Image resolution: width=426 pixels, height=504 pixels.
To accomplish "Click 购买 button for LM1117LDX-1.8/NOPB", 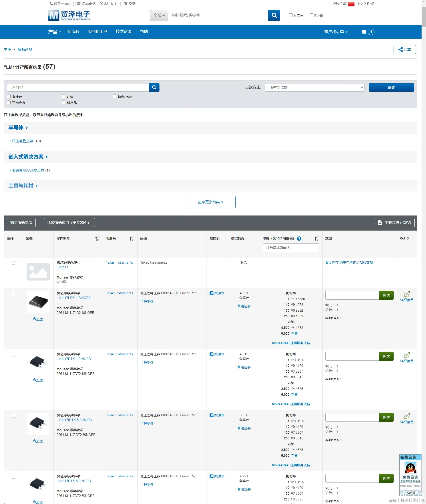I will [x=386, y=295].
